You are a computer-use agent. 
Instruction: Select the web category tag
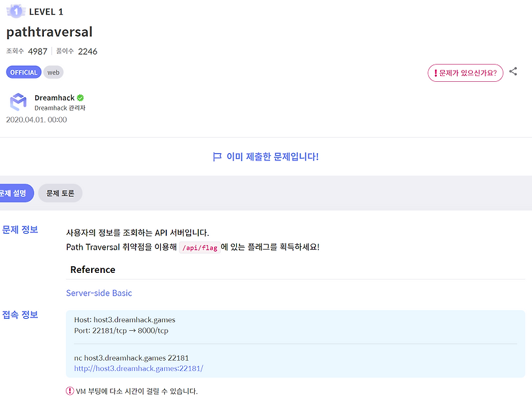tap(53, 71)
